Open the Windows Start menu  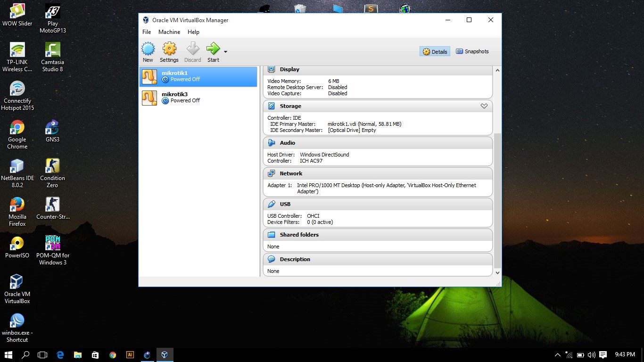(x=8, y=355)
